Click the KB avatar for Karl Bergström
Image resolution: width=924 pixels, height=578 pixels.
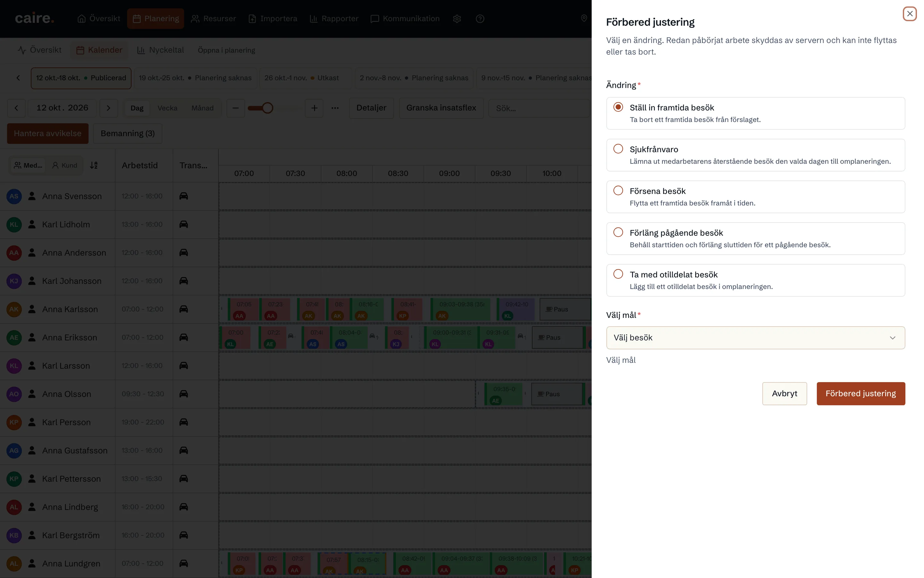[x=14, y=535]
